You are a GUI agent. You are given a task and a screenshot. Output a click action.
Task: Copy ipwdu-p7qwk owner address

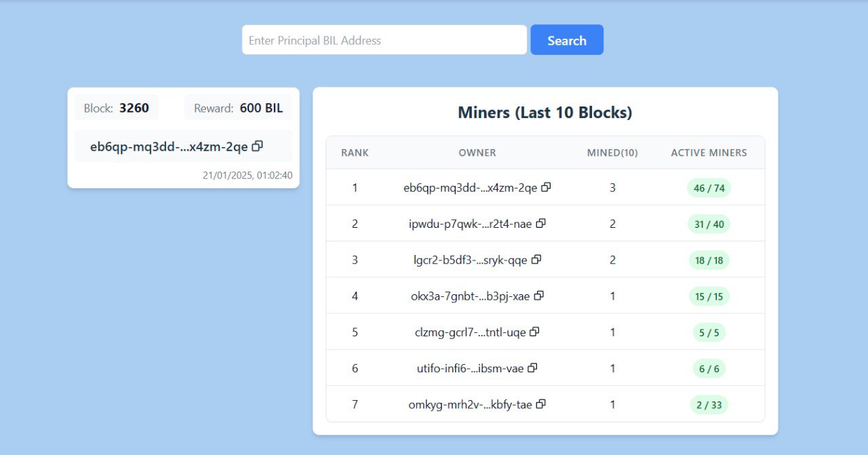pyautogui.click(x=540, y=223)
